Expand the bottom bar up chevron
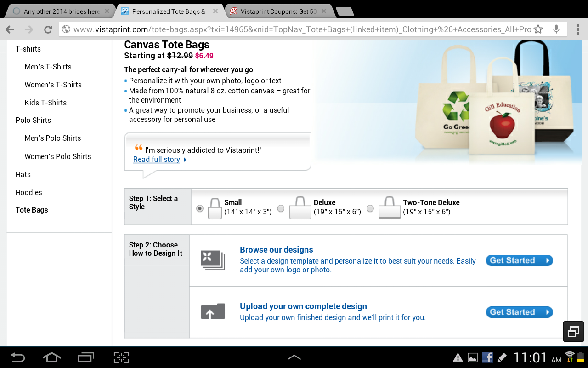 click(x=294, y=357)
